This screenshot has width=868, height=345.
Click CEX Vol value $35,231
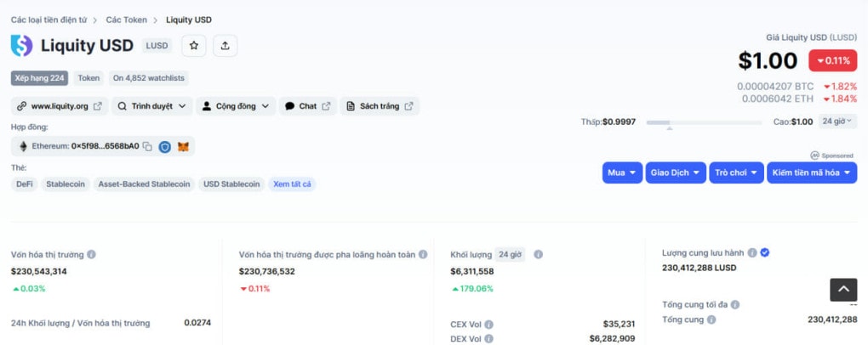(619, 325)
